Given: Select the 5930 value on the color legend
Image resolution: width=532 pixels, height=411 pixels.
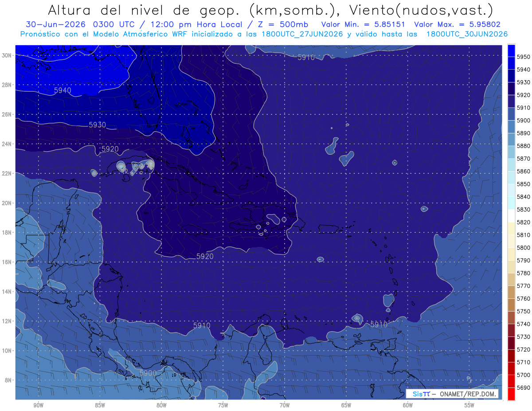Looking at the screenshot, I should [x=523, y=82].
